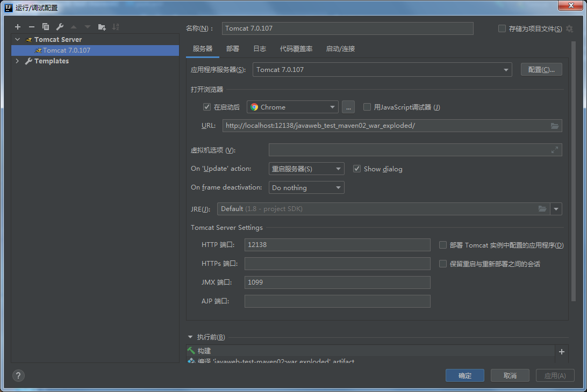
Task: Add a new configuration with the plus icon
Action: pos(18,27)
